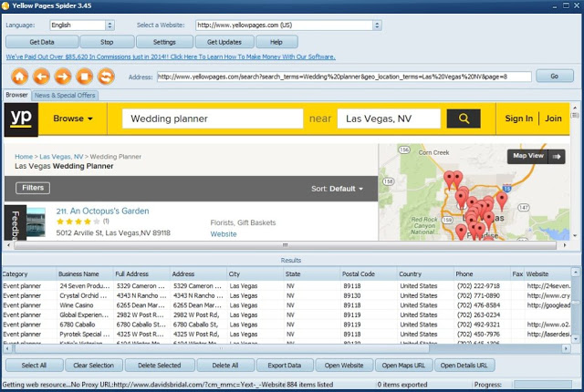This screenshot has height=392, width=584.
Task: Select the Pyrotek Special row
Action: point(286,335)
